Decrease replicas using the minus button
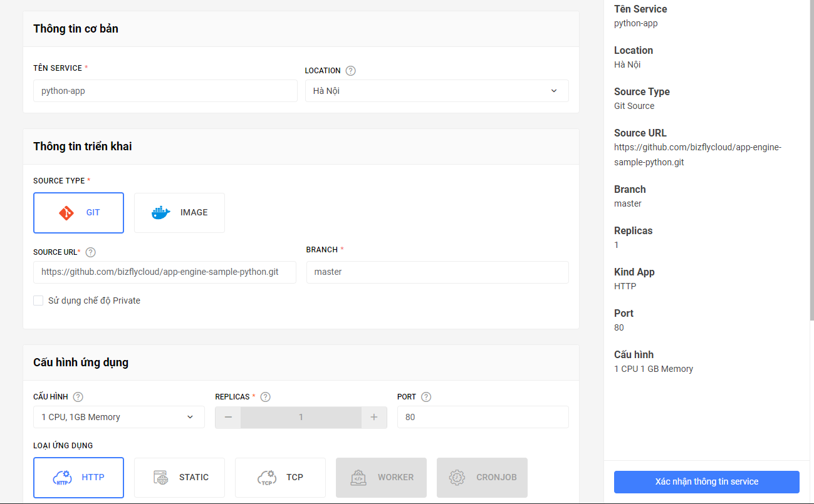814x504 pixels. 228,416
